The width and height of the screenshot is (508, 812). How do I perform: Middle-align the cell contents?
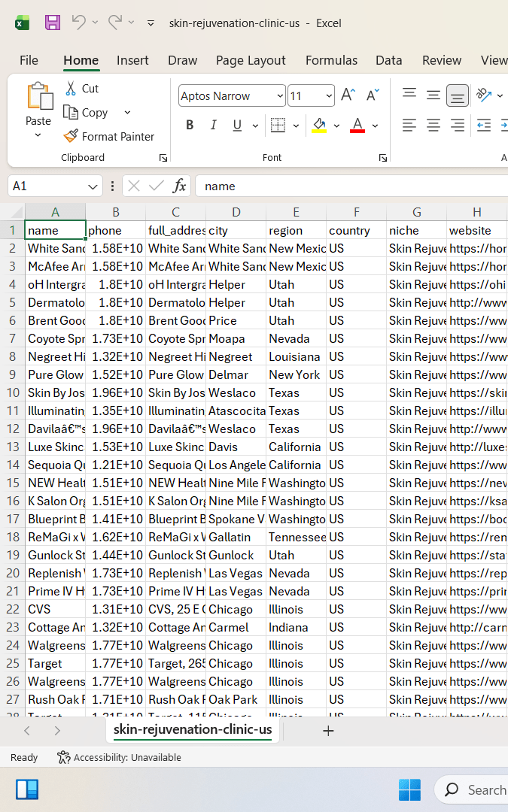click(x=433, y=95)
